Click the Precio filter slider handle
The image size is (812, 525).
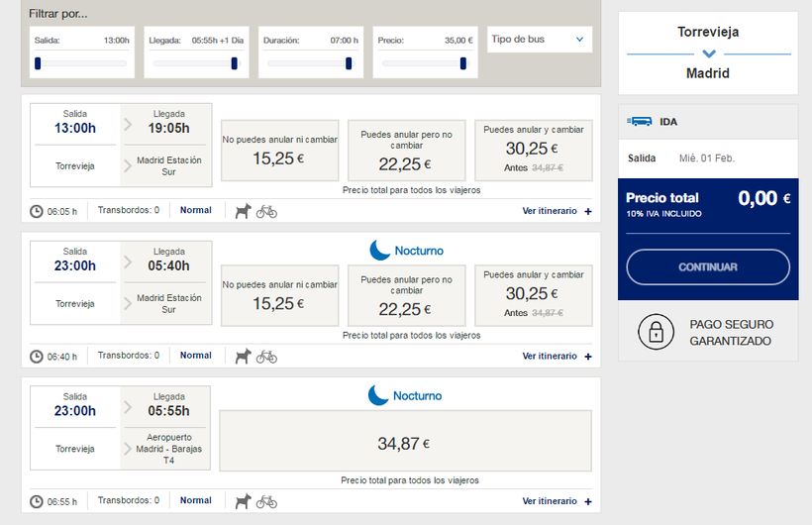[x=463, y=63]
